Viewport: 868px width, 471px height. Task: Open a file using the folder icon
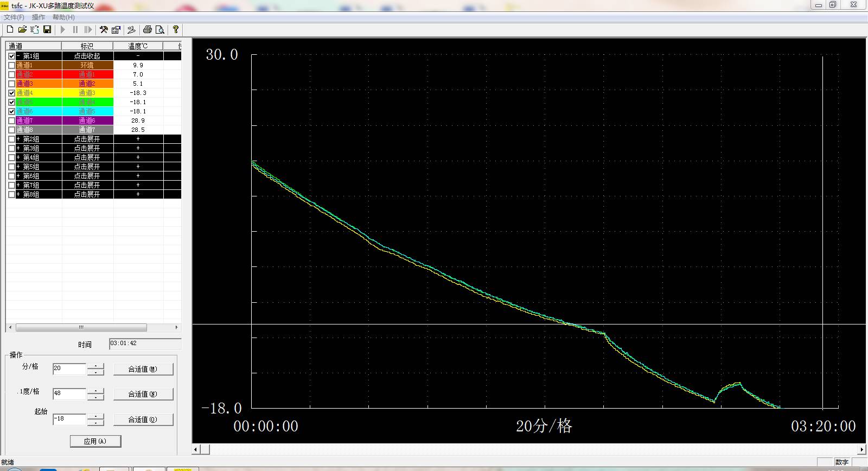(22, 30)
